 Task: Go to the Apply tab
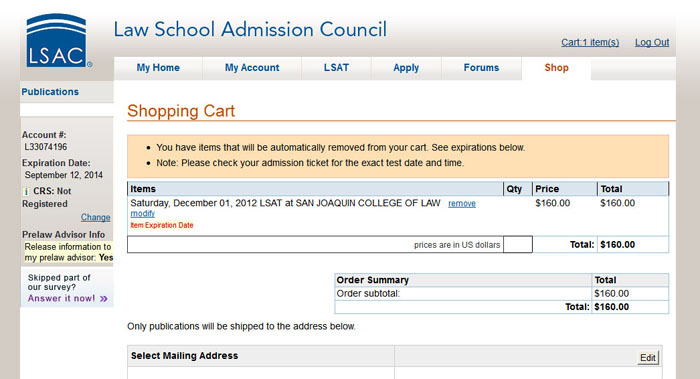(x=406, y=68)
